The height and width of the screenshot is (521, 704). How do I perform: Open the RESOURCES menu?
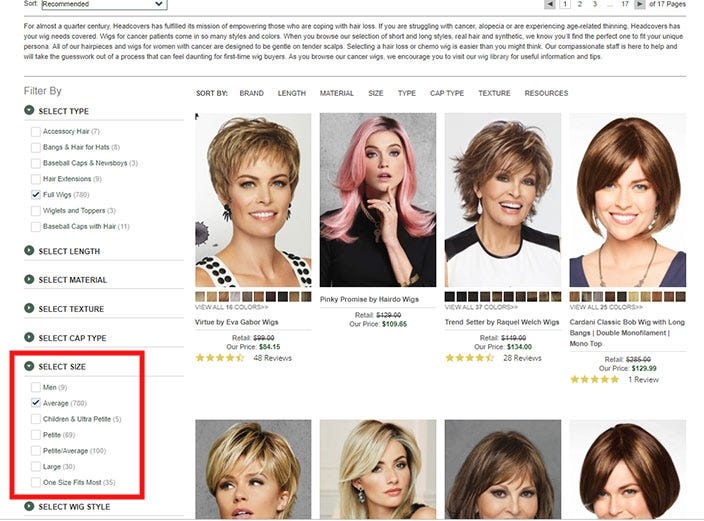click(x=546, y=93)
